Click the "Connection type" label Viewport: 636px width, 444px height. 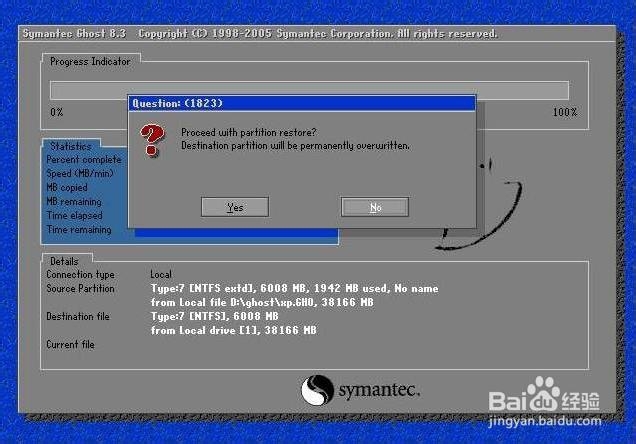pos(80,275)
